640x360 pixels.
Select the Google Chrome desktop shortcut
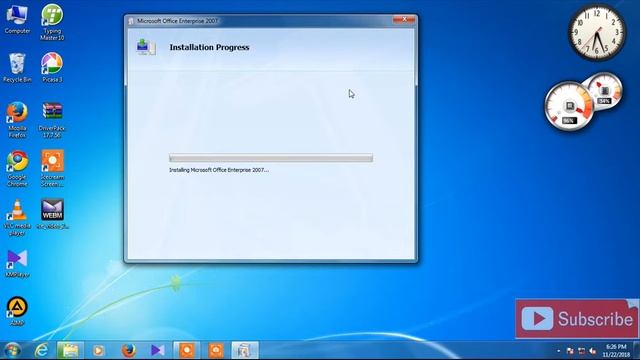(17, 169)
